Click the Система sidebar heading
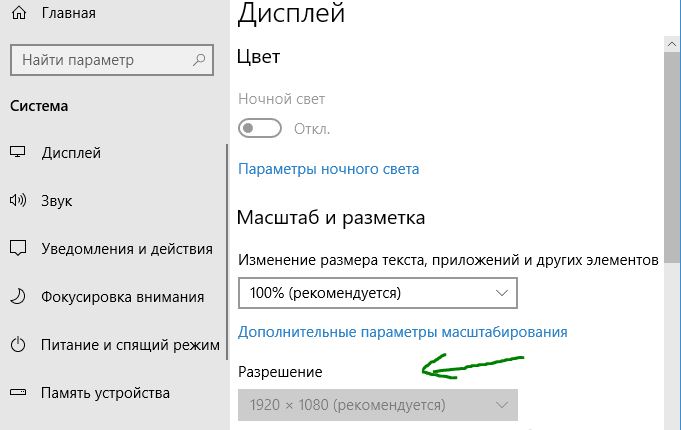 tap(39, 106)
